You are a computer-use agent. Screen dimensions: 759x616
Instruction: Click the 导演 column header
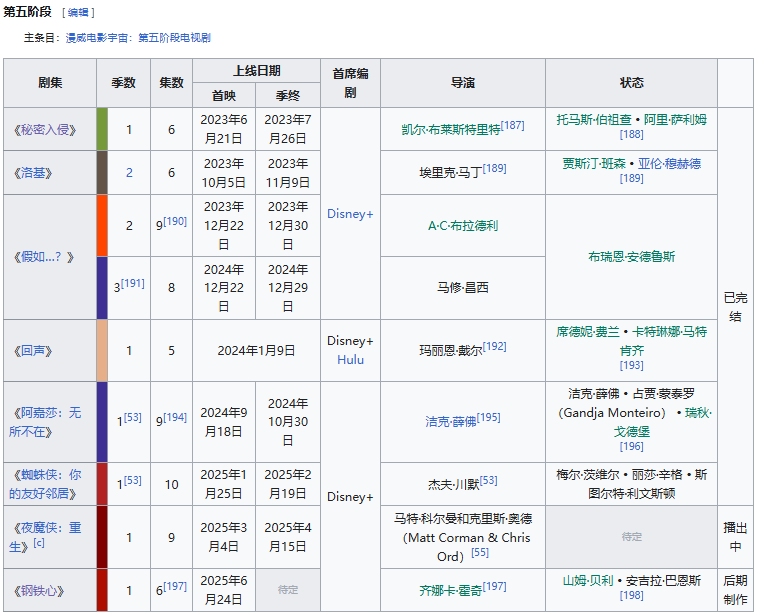(x=463, y=83)
